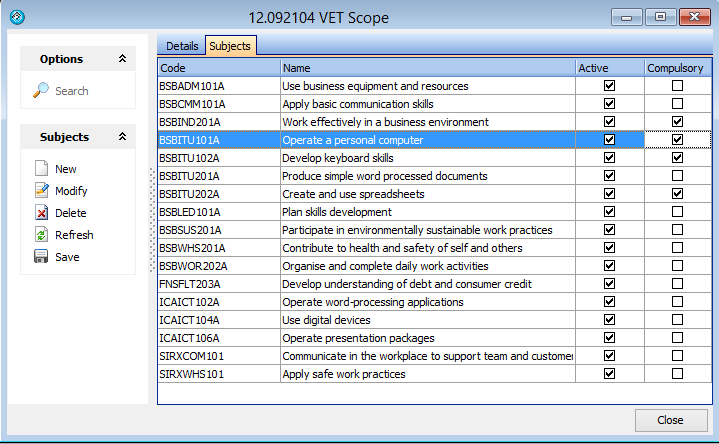Click the Save floppy disk icon
The image size is (719, 444).
point(41,257)
